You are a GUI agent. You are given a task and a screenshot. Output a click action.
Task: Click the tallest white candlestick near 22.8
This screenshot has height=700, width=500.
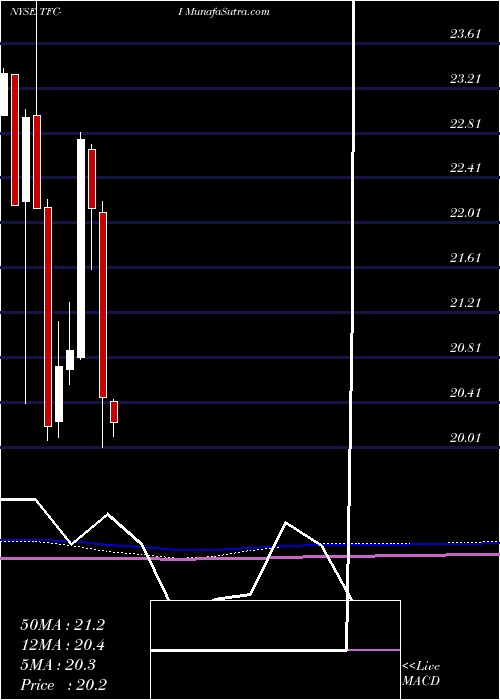[x=81, y=249]
